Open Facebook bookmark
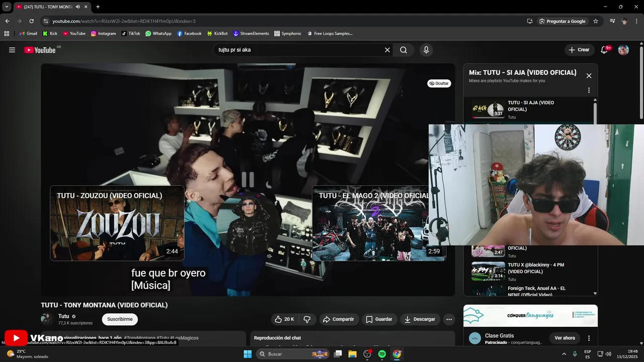 pyautogui.click(x=189, y=34)
